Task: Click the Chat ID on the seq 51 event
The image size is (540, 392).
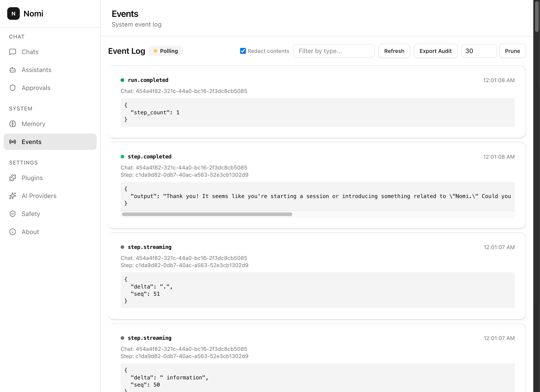Action: coord(184,258)
